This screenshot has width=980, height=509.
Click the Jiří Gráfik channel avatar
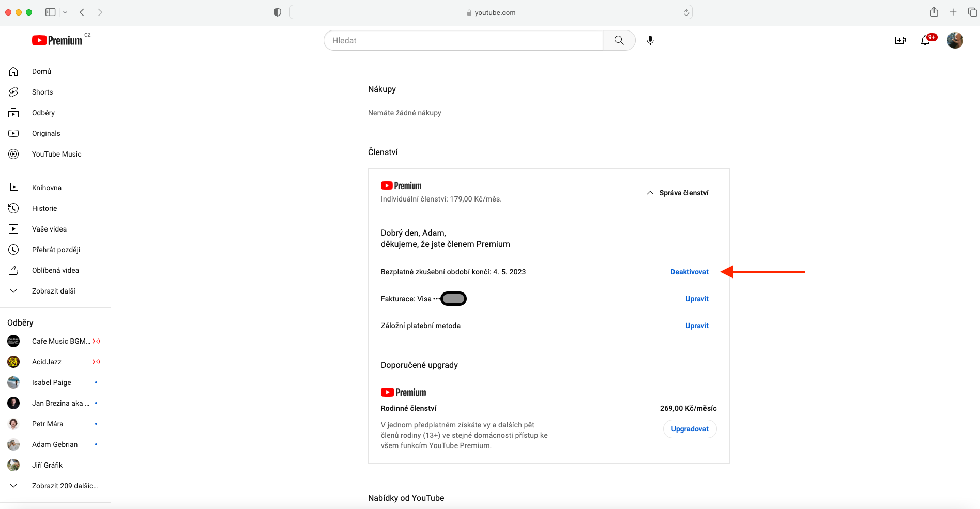(x=13, y=465)
